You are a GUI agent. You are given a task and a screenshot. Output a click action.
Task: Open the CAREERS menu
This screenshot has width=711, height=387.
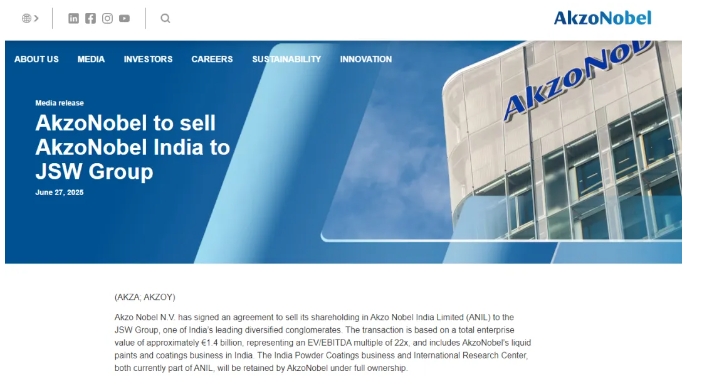pyautogui.click(x=212, y=59)
